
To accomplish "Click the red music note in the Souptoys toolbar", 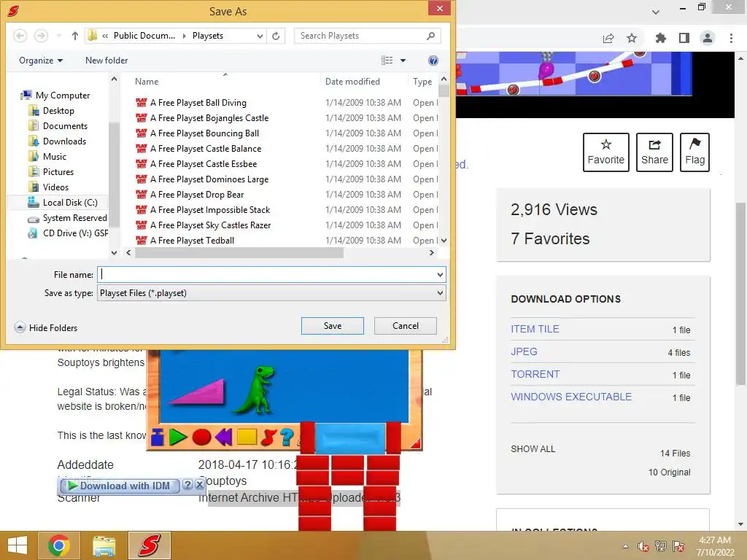I will click(x=268, y=437).
